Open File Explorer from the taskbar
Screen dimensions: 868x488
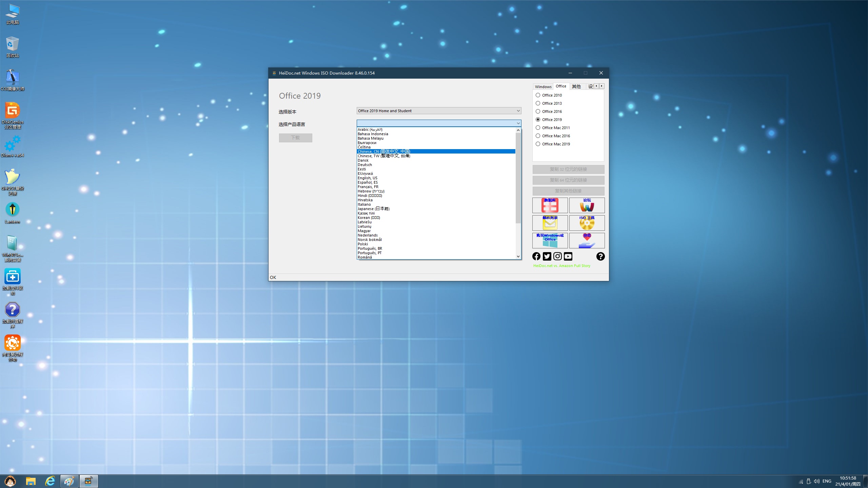(31, 481)
